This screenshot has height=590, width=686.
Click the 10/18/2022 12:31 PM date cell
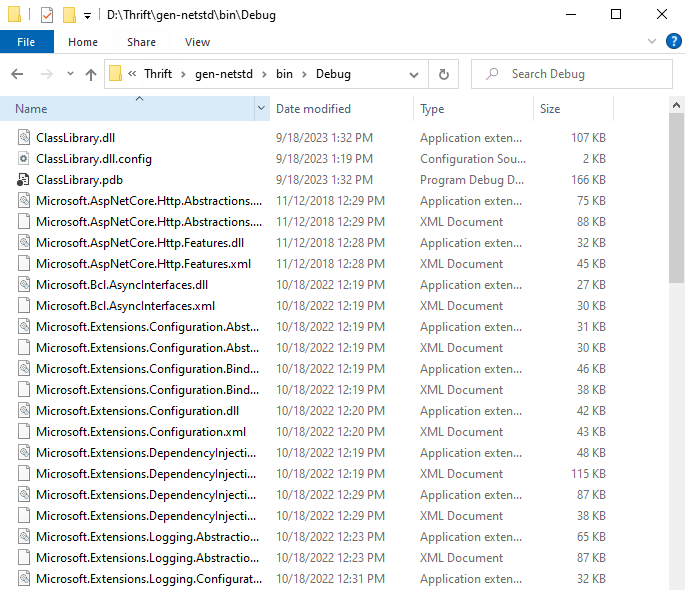330,579
